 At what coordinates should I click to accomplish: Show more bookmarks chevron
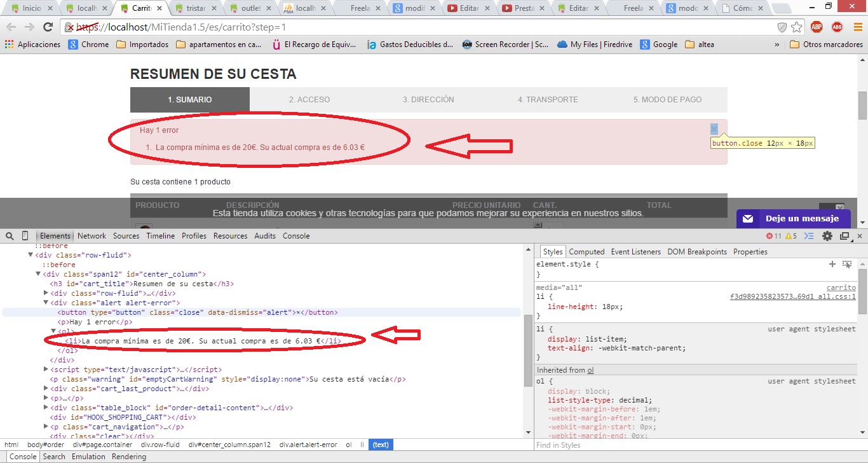click(776, 45)
